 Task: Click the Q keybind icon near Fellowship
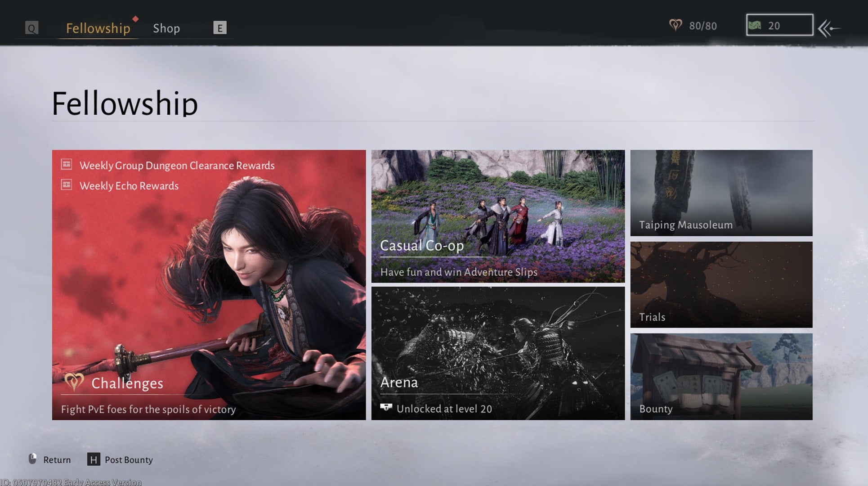[31, 28]
